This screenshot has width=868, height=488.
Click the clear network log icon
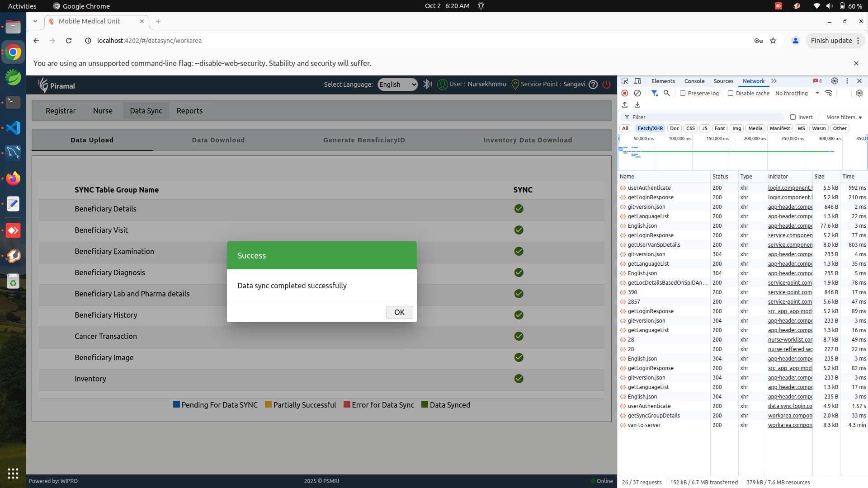[x=637, y=93]
